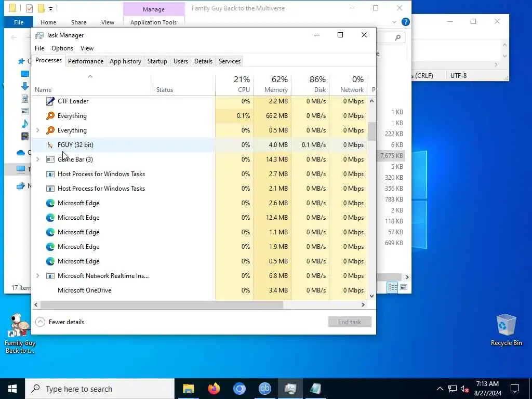Click the File Explorer help question mark icon
The width and height of the screenshot is (532, 399).
tap(405, 22)
